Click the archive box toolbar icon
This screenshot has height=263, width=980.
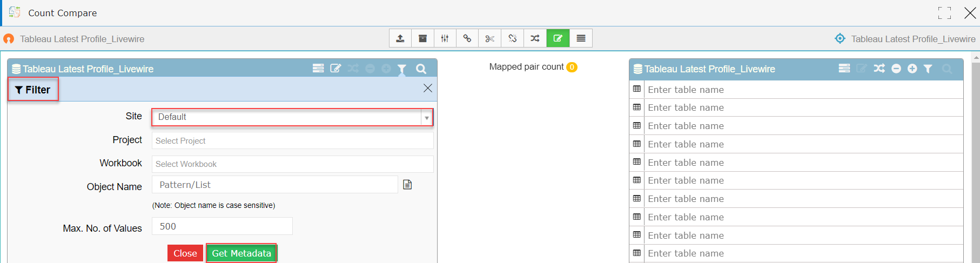(x=423, y=38)
